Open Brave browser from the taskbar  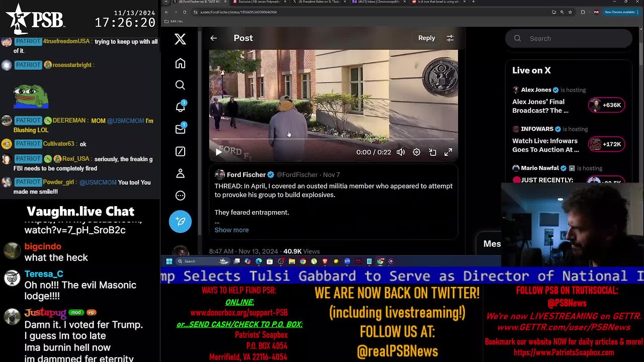(x=325, y=261)
